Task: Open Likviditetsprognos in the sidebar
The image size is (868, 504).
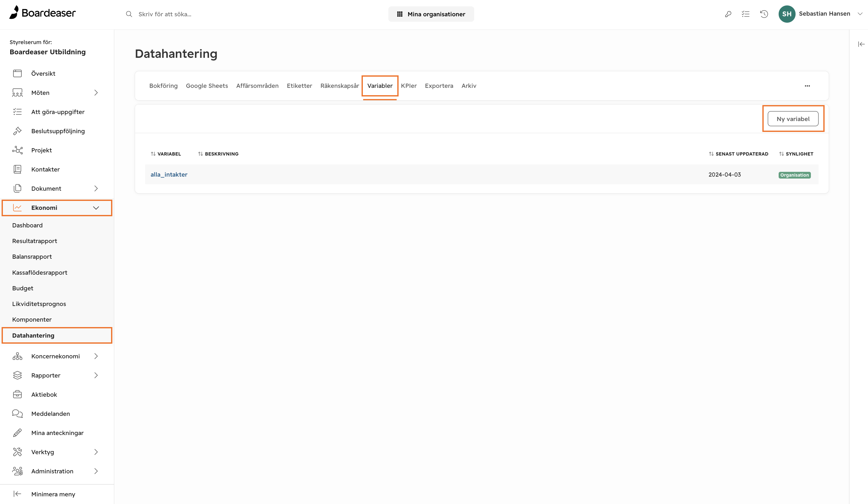Action: tap(39, 304)
